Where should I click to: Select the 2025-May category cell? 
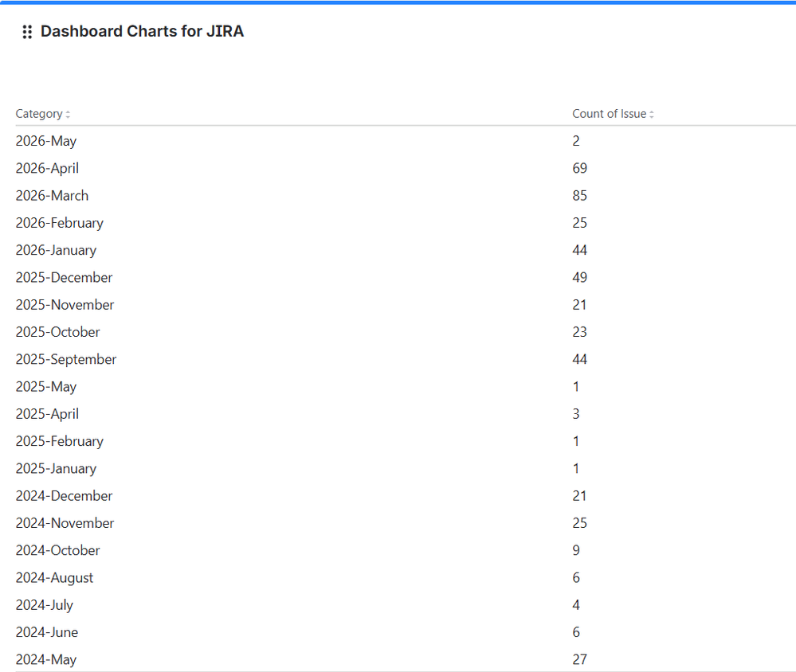coord(46,387)
